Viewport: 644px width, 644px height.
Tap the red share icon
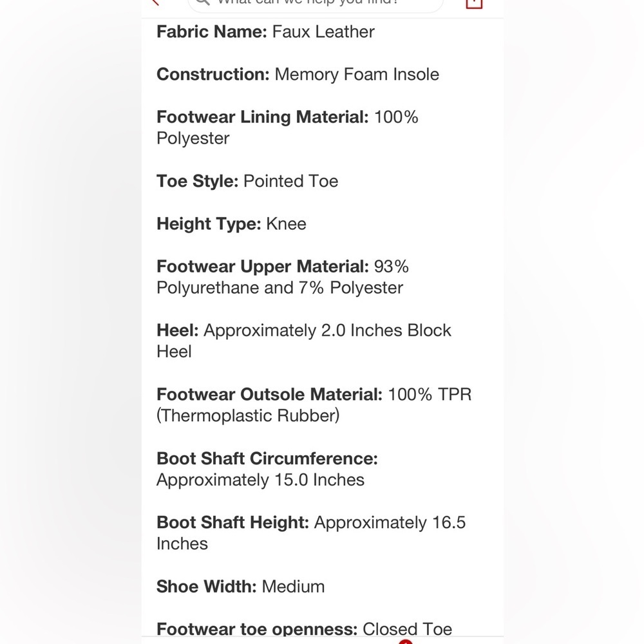[473, 3]
